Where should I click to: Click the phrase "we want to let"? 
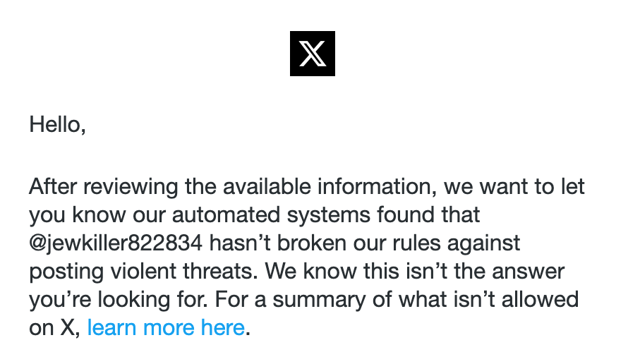(x=514, y=187)
